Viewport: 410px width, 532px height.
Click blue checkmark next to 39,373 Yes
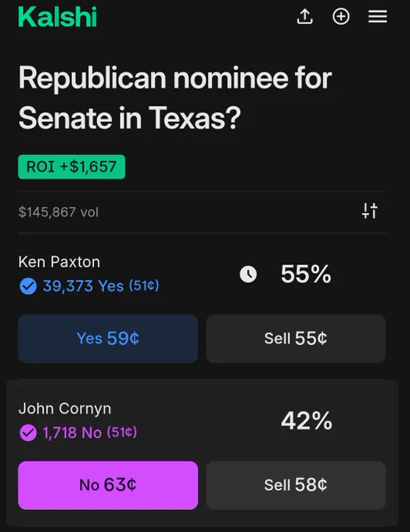pos(28,286)
